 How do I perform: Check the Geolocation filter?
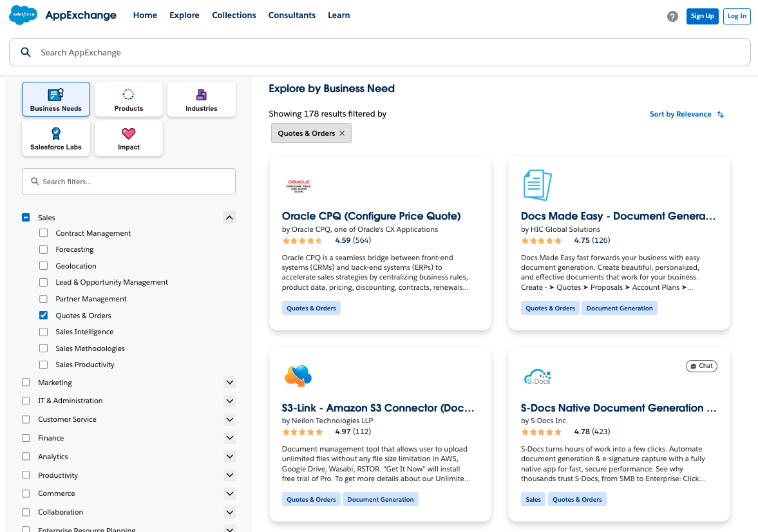click(44, 266)
